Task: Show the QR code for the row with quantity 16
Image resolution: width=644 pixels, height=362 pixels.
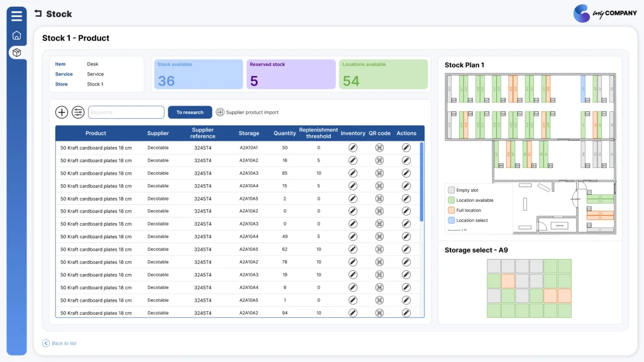Action: [x=379, y=160]
